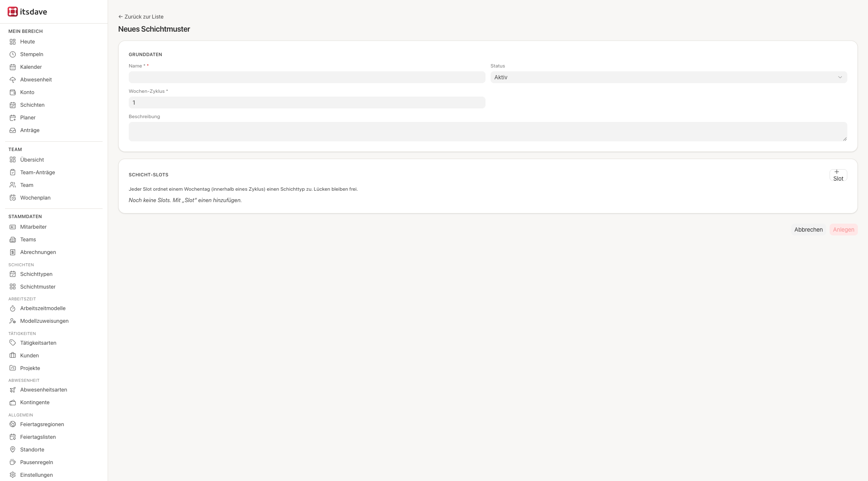The image size is (868, 481).
Task: Open Modellzuweisungen user-cog icon
Action: tap(13, 321)
